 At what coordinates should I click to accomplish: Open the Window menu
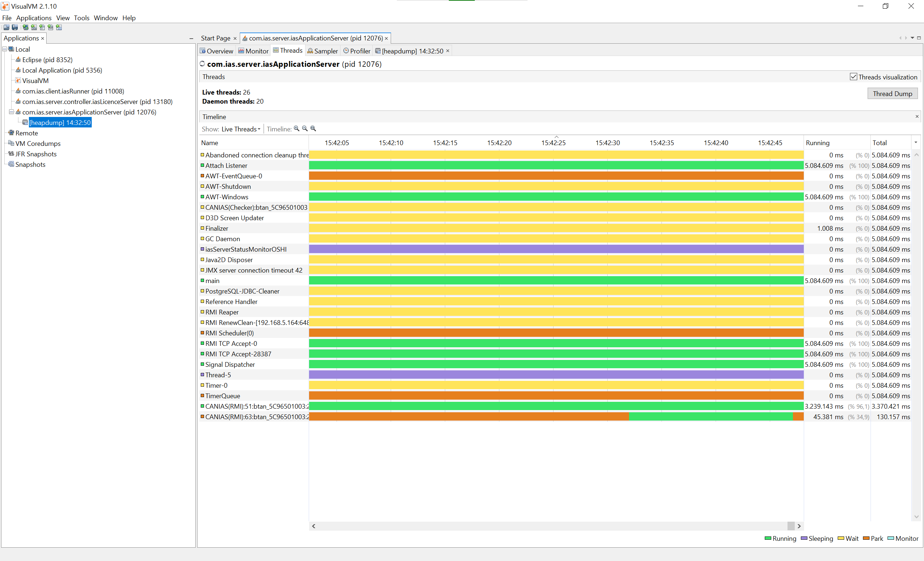(105, 18)
